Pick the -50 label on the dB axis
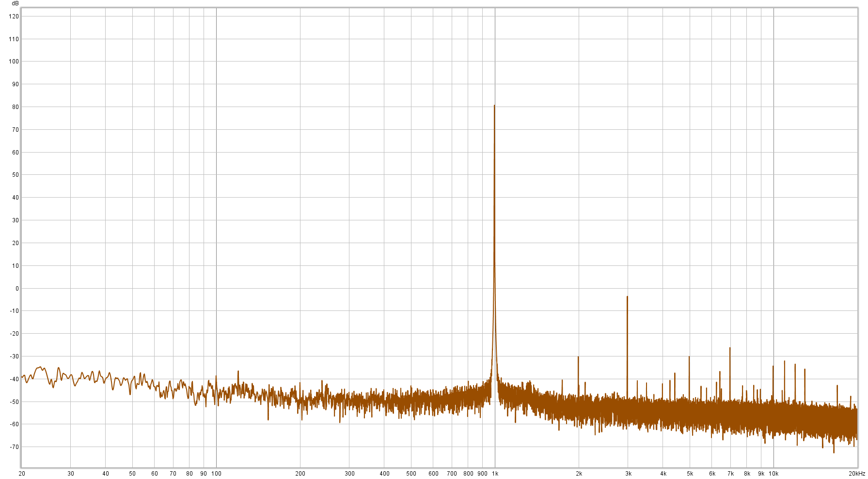This screenshot has height=479, width=868. pyautogui.click(x=15, y=402)
